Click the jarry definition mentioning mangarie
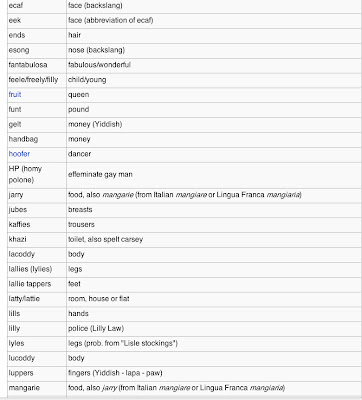362x400 pixels. tap(185, 195)
